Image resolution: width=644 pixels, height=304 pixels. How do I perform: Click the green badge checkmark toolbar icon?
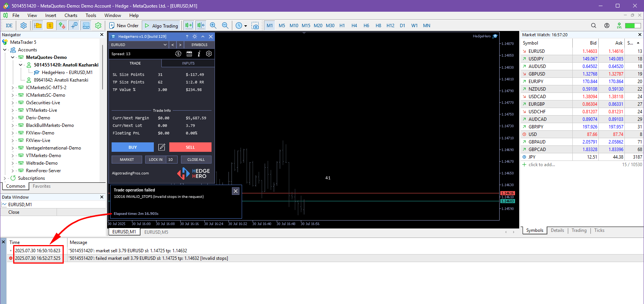[x=98, y=26]
